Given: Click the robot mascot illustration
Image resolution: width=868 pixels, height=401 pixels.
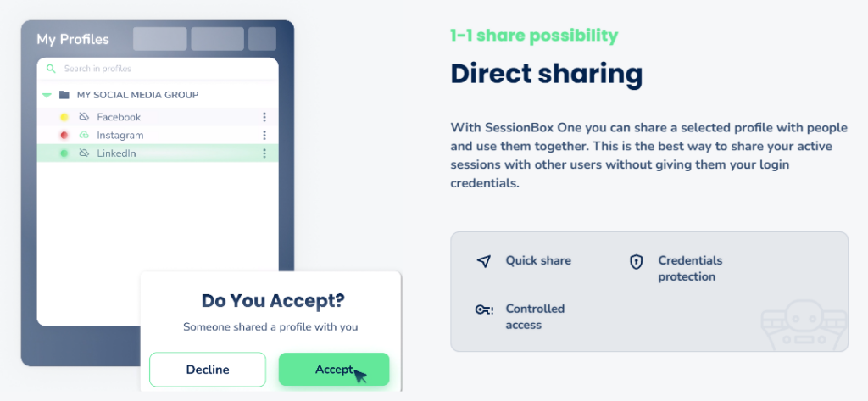Looking at the screenshot, I should [804, 326].
